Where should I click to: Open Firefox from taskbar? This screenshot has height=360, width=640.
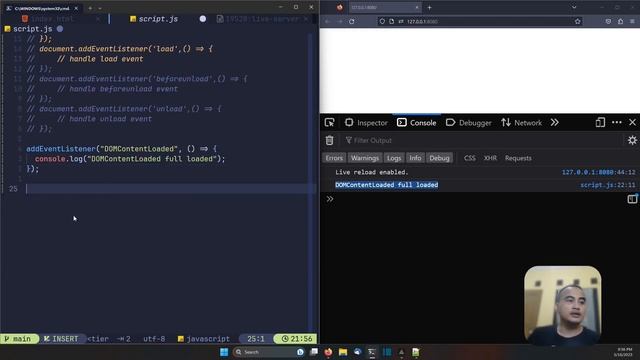point(328,352)
